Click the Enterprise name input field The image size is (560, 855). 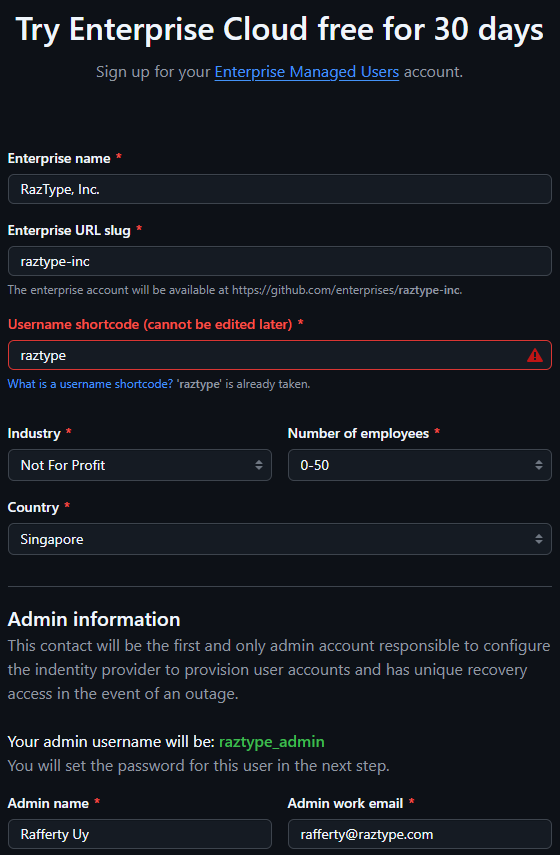280,189
